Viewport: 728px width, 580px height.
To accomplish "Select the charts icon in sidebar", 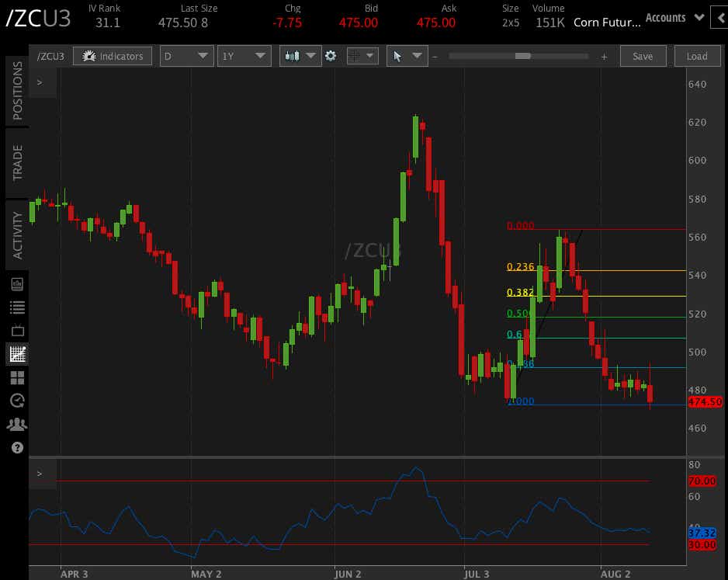I will point(18,354).
